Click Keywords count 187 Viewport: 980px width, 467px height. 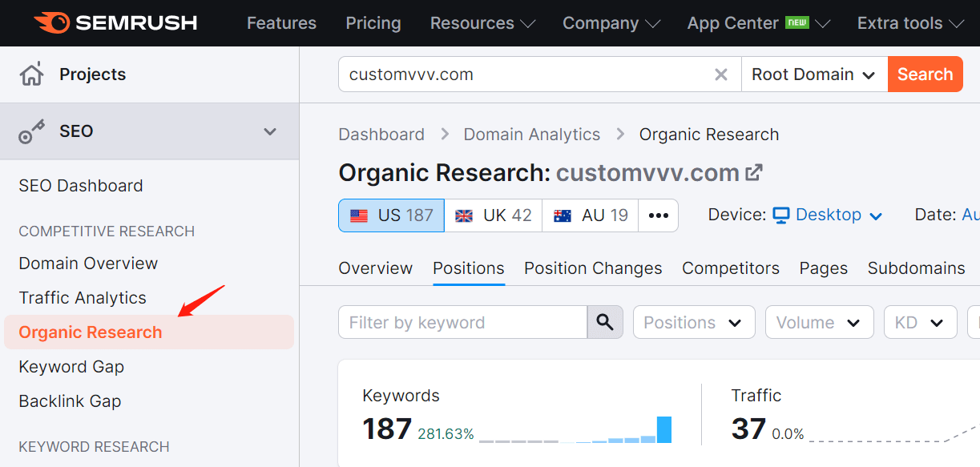[x=387, y=429]
